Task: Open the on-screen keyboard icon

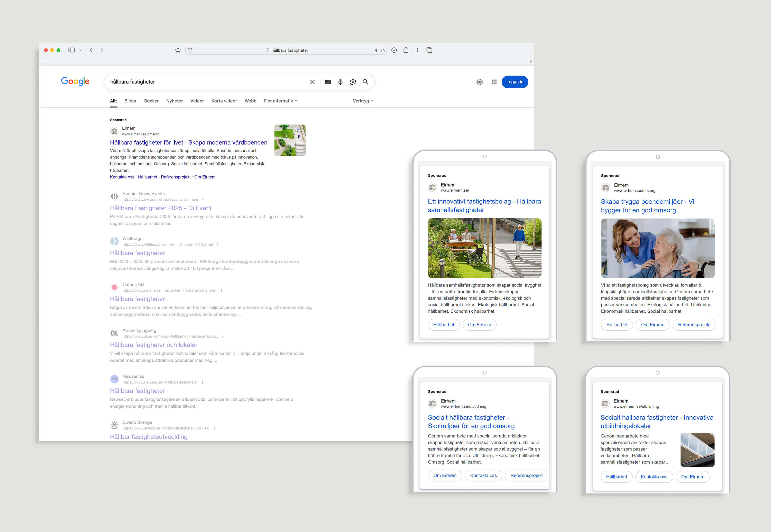Action: point(328,82)
